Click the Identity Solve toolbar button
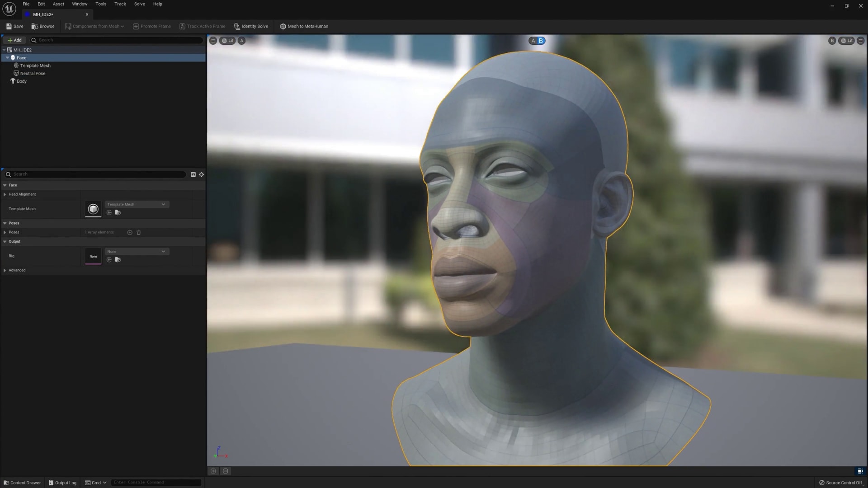The image size is (868, 488). pos(251,26)
